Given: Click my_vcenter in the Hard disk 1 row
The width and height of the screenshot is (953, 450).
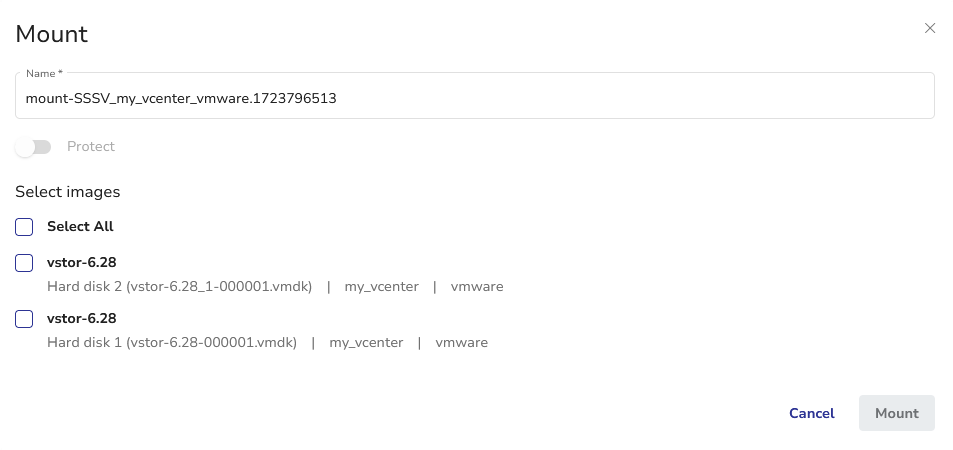Looking at the screenshot, I should click(366, 343).
